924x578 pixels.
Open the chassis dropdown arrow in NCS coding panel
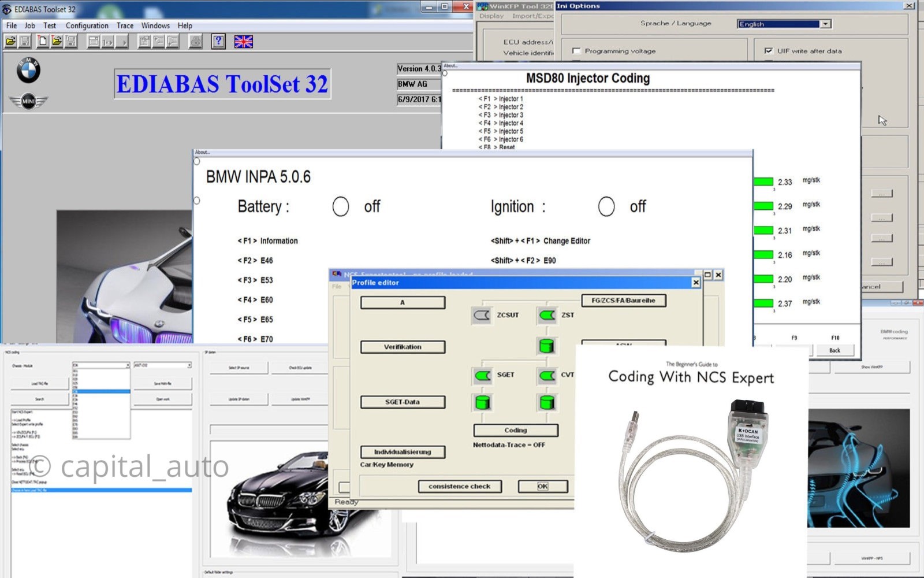pos(127,365)
